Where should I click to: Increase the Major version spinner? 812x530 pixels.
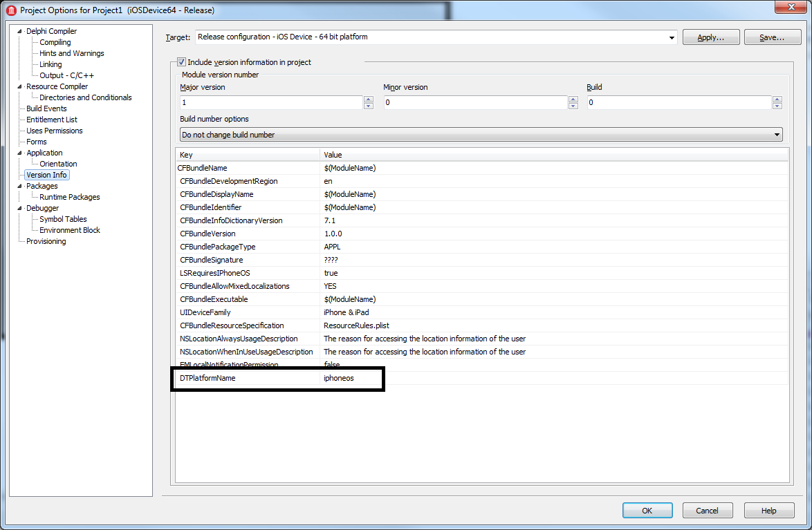click(368, 99)
